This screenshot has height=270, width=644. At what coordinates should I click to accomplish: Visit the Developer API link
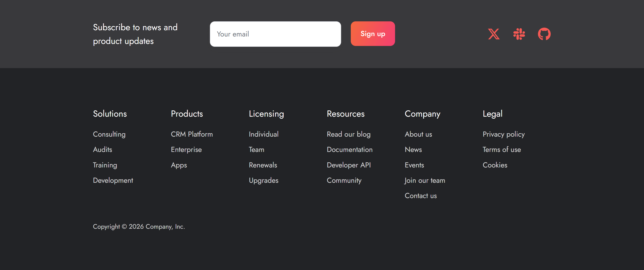coord(349,165)
